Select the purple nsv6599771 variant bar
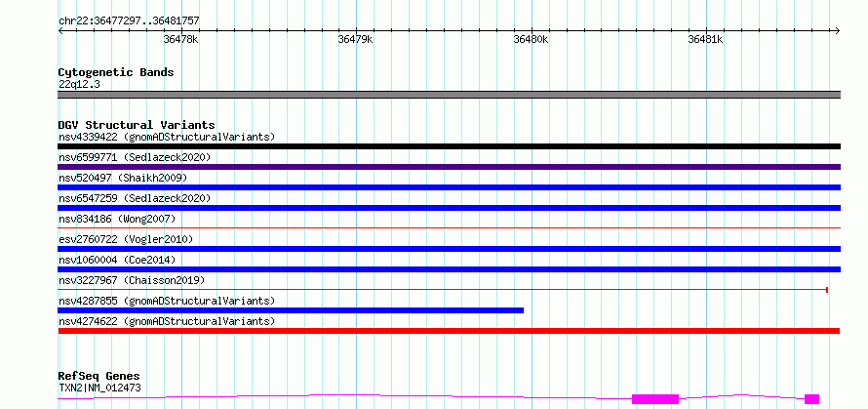 pyautogui.click(x=449, y=167)
